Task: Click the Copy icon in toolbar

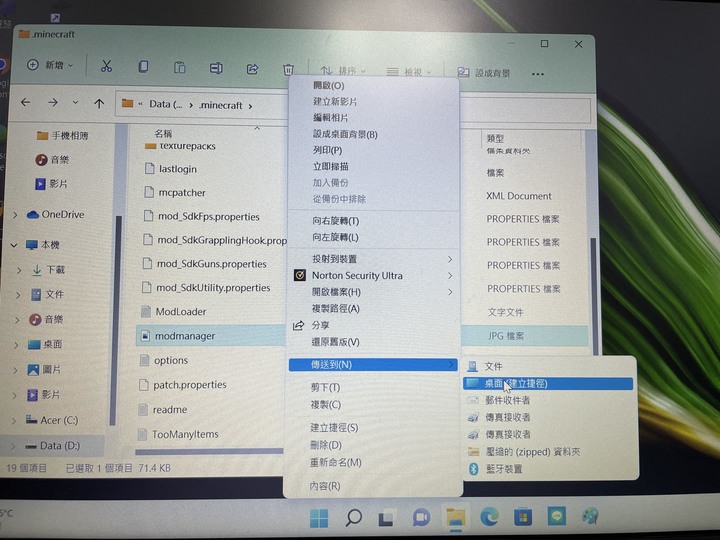Action: click(143, 67)
